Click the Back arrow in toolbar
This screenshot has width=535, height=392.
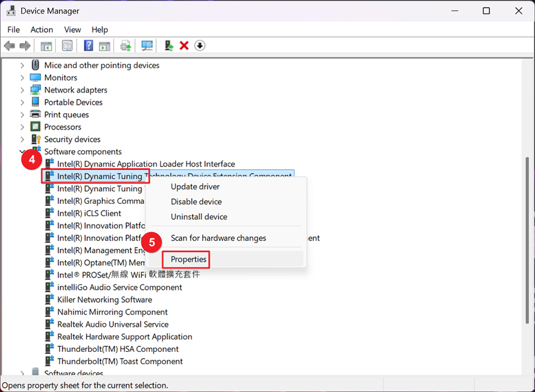coord(9,45)
